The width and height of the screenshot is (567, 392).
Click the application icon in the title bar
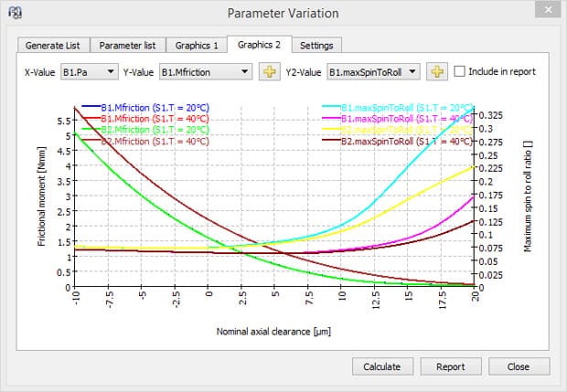tap(16, 13)
